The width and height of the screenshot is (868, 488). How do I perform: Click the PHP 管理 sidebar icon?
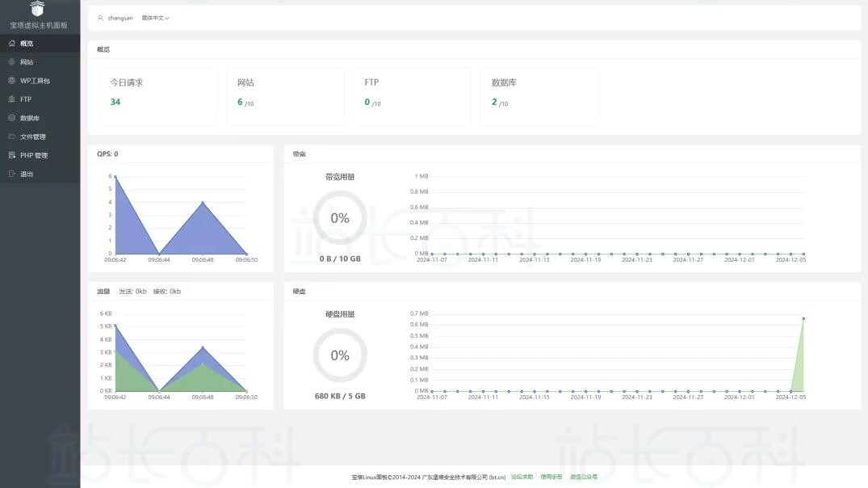click(11, 155)
